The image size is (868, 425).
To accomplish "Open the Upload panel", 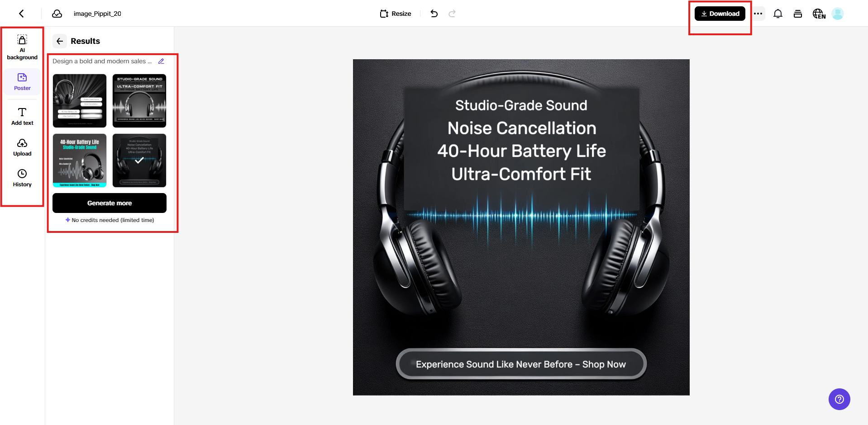I will coord(22,147).
